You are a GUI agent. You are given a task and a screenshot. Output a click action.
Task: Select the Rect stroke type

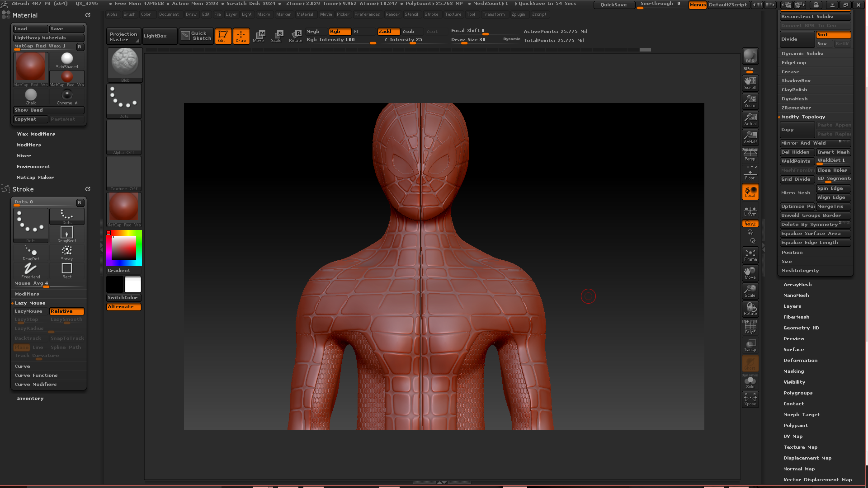(x=67, y=271)
